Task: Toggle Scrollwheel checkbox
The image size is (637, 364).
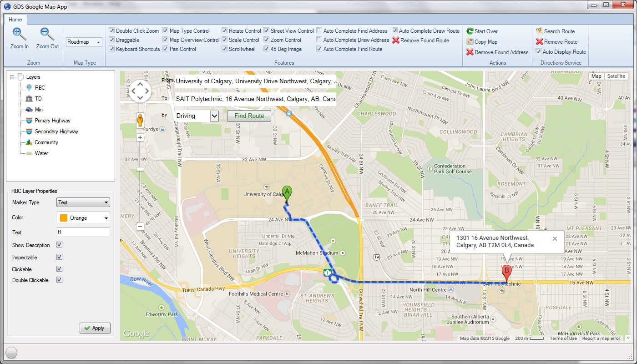Action: pyautogui.click(x=225, y=49)
